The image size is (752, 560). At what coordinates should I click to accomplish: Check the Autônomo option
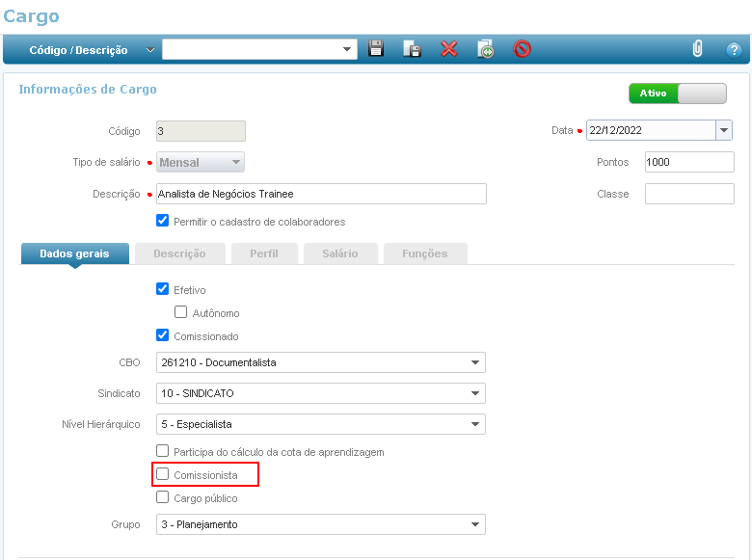pyautogui.click(x=180, y=312)
